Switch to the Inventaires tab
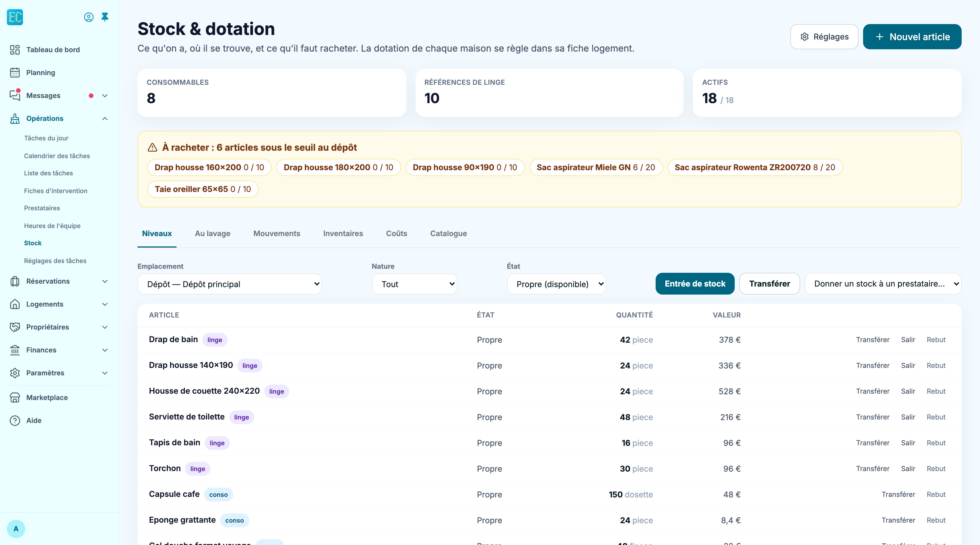Image resolution: width=980 pixels, height=545 pixels. [x=343, y=234]
